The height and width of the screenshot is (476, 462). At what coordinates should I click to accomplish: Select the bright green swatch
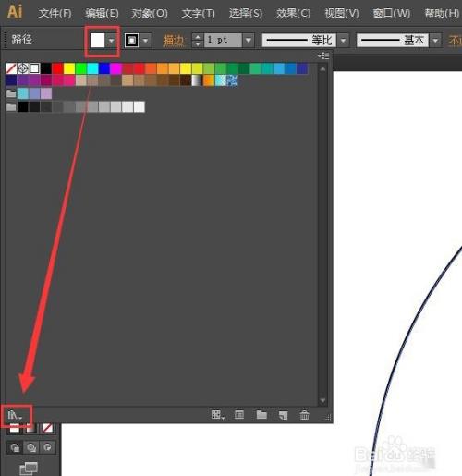click(x=81, y=68)
